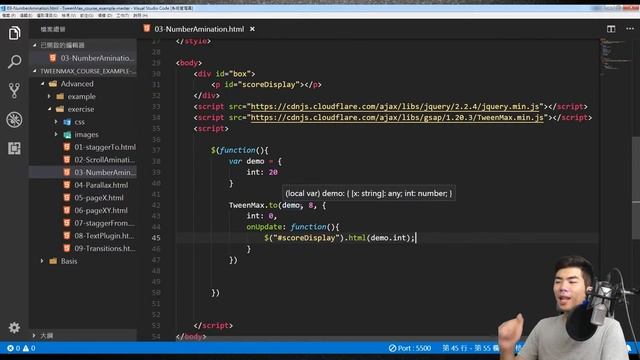
Task: Collapse the exercise folder arrow
Action: [49, 109]
